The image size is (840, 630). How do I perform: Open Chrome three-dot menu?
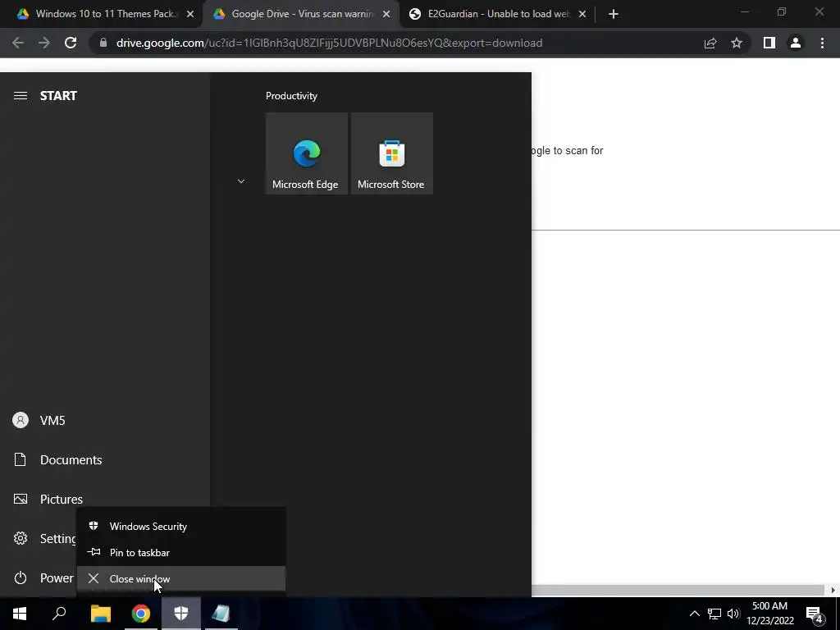[x=822, y=43]
